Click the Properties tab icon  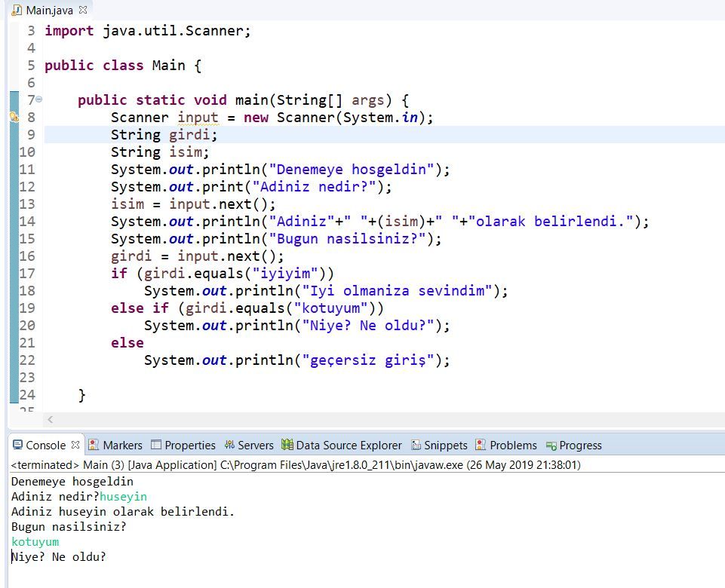(x=156, y=445)
